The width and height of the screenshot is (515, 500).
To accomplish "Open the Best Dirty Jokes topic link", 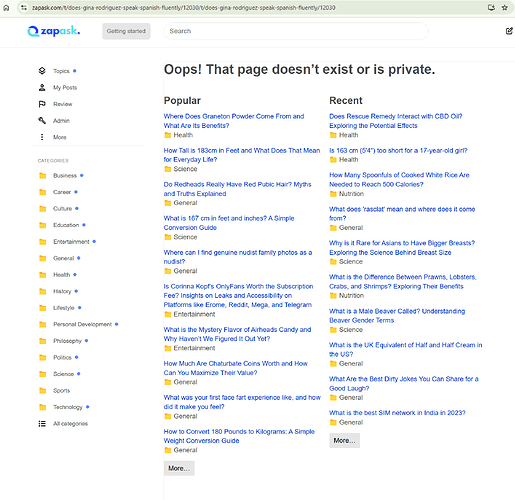I will click(x=404, y=383).
